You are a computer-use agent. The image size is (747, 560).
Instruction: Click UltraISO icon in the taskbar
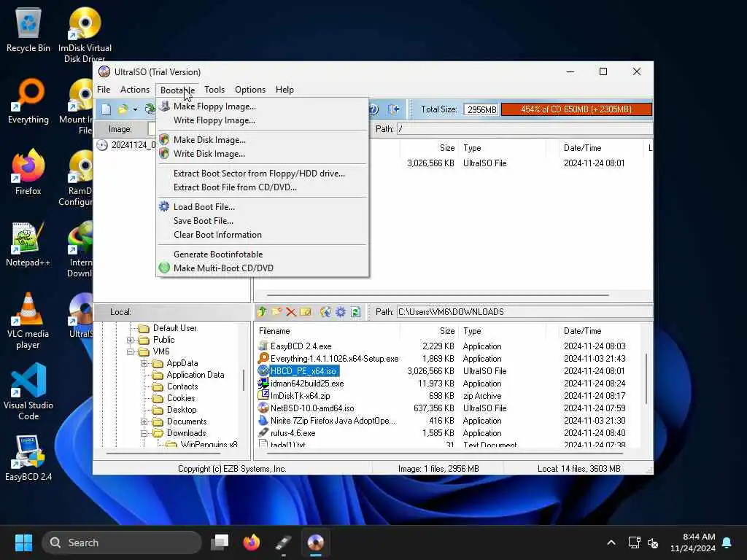pos(315,542)
